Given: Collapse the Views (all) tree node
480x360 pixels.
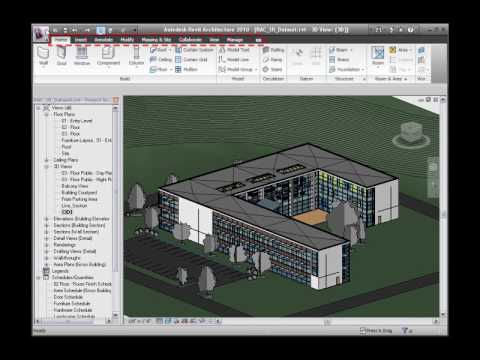Looking at the screenshot, I should [x=38, y=108].
